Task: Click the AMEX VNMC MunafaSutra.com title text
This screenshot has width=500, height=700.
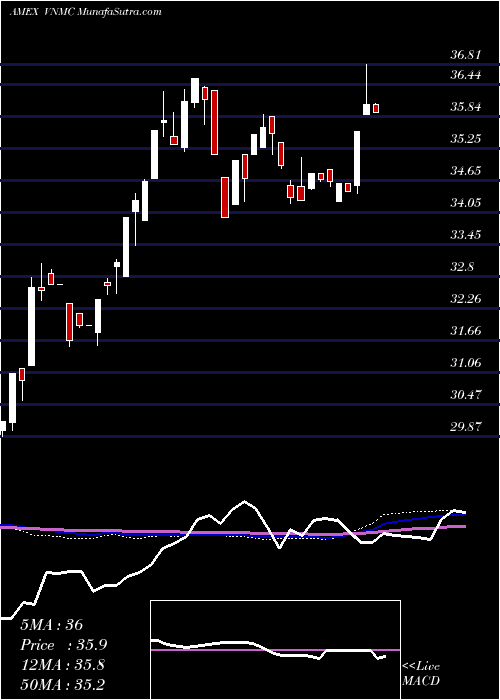Action: (85, 12)
